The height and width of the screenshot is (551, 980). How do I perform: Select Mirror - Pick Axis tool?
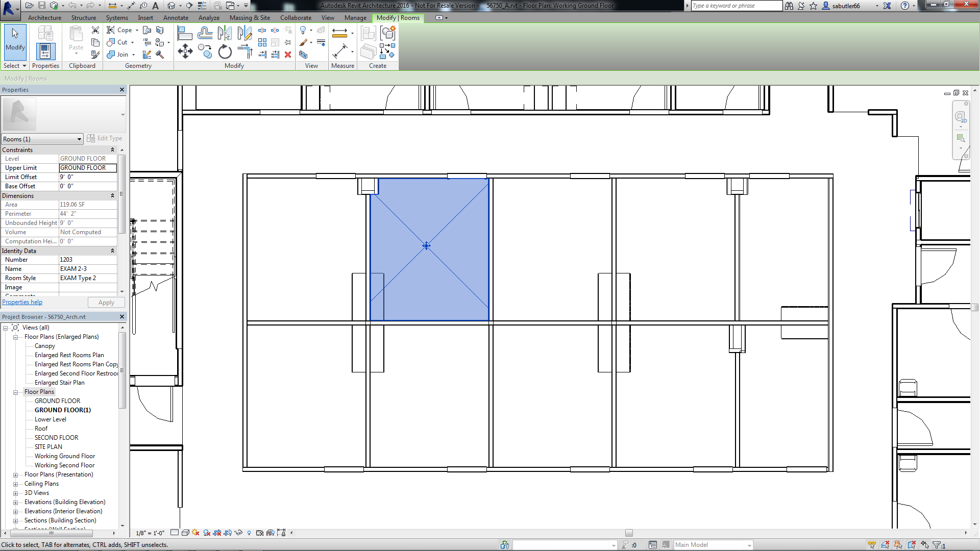(x=225, y=33)
